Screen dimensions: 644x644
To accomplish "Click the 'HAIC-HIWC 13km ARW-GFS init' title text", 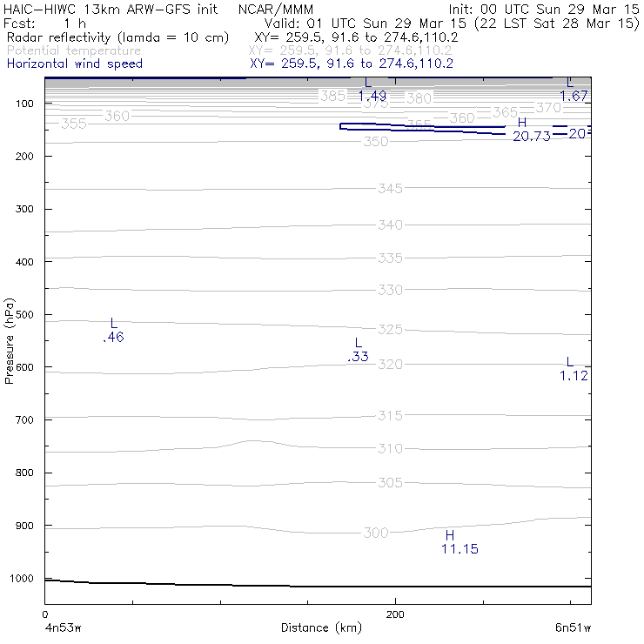I will coord(111,9).
